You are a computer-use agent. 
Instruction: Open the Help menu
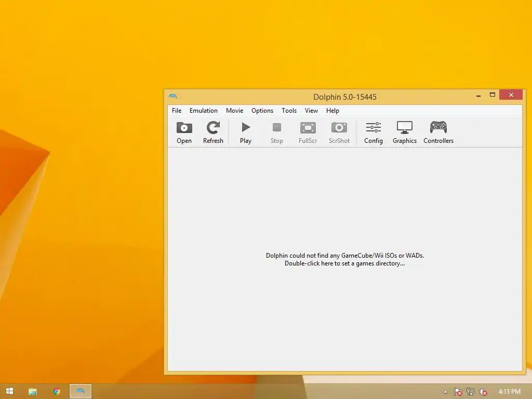click(332, 111)
